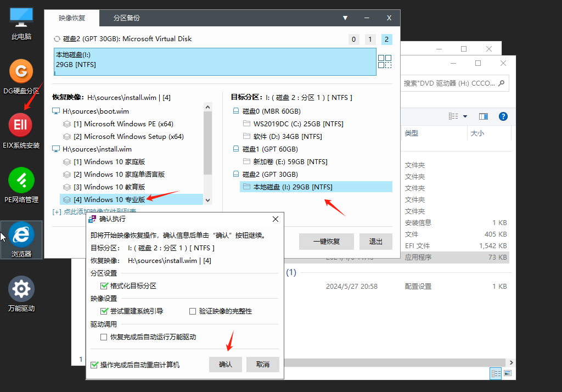The image size is (562, 392).
Task: Launch the 万能驱动 desktop icon
Action: (21, 294)
